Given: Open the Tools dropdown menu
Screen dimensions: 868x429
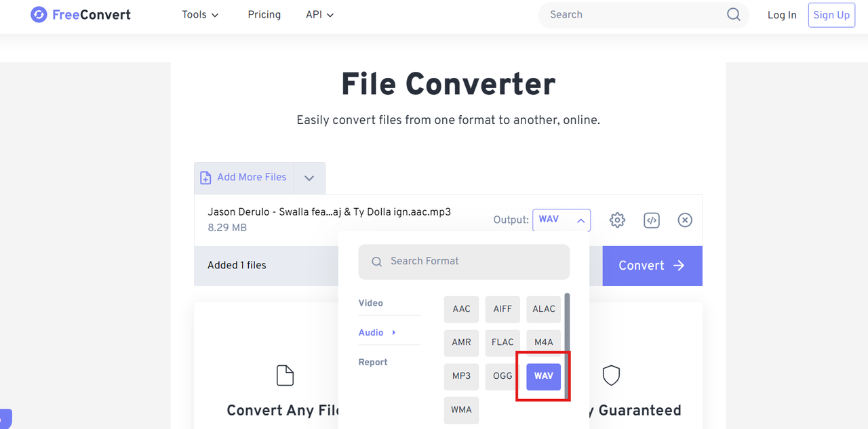Looking at the screenshot, I should [x=201, y=15].
